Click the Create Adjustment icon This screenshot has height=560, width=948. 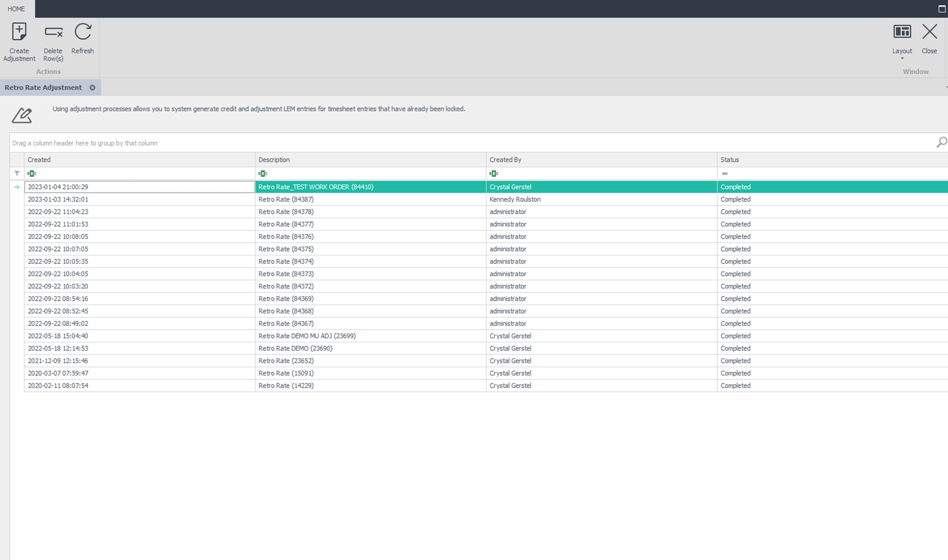[19, 32]
